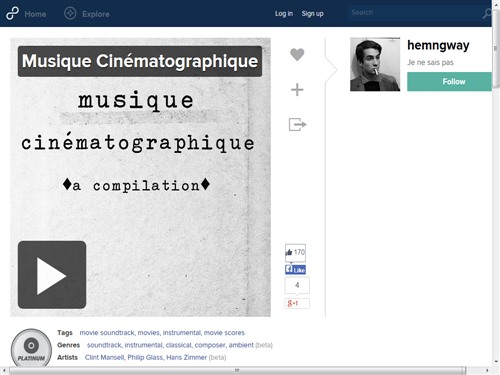Click the Facebook Like button
Image resolution: width=500 pixels, height=375 pixels.
[295, 269]
